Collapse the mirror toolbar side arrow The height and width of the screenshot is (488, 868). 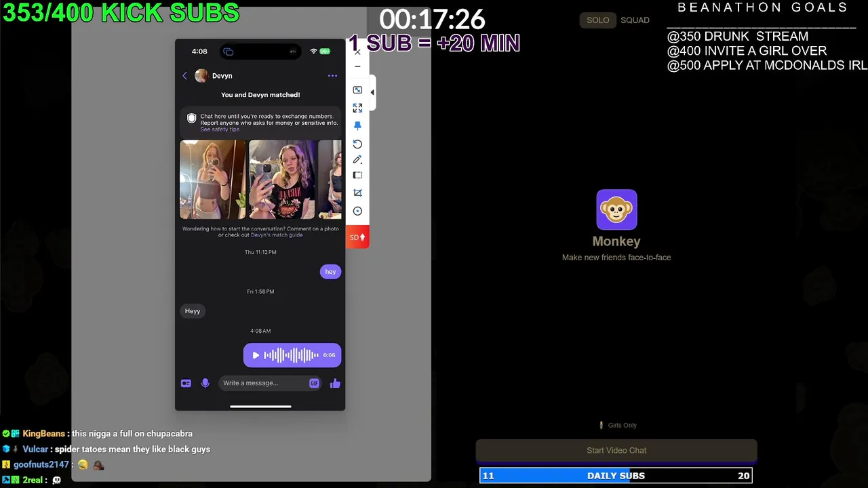(x=372, y=93)
